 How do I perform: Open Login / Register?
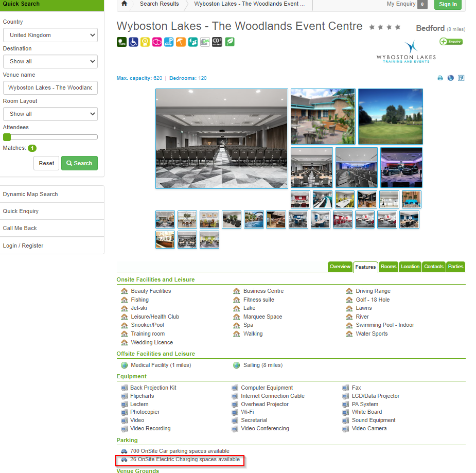tap(52, 246)
